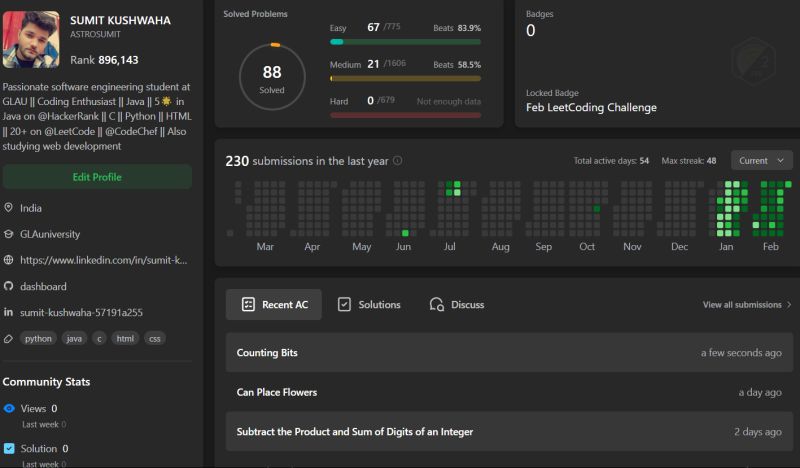Select the java skill tag
Viewport: 800px width, 468px height.
coord(74,338)
